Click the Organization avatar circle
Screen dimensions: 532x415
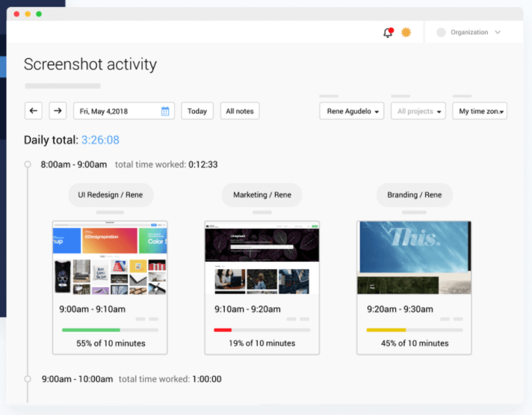point(441,32)
